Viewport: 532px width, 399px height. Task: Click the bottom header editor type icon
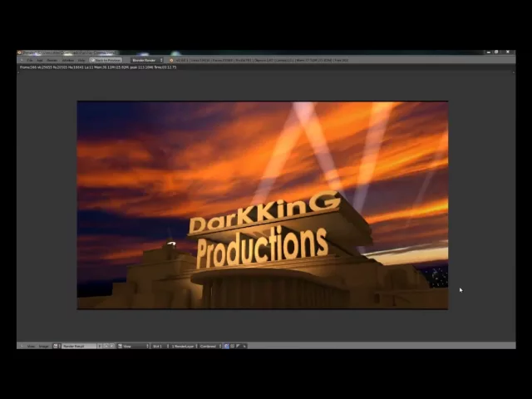(x=22, y=346)
